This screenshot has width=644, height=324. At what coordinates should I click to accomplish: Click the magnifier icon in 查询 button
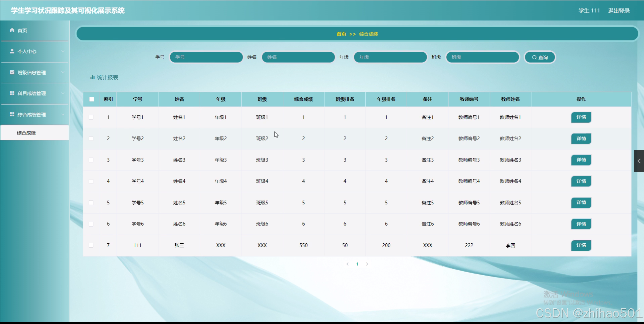click(x=534, y=57)
